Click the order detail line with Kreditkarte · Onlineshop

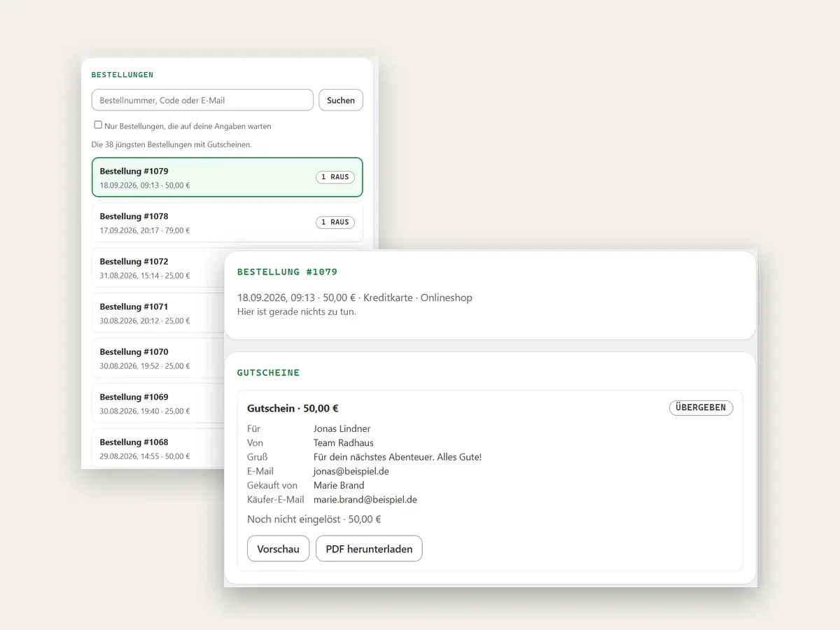point(355,297)
